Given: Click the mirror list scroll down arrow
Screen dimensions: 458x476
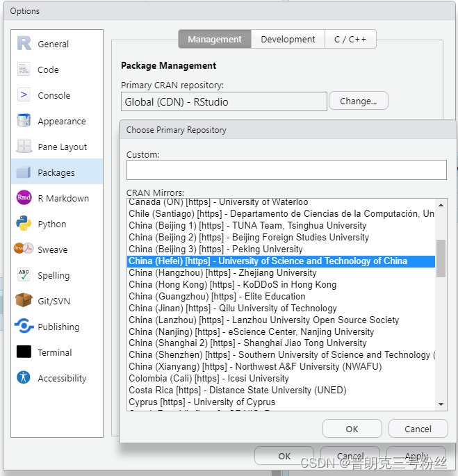Looking at the screenshot, I should pyautogui.click(x=441, y=404).
